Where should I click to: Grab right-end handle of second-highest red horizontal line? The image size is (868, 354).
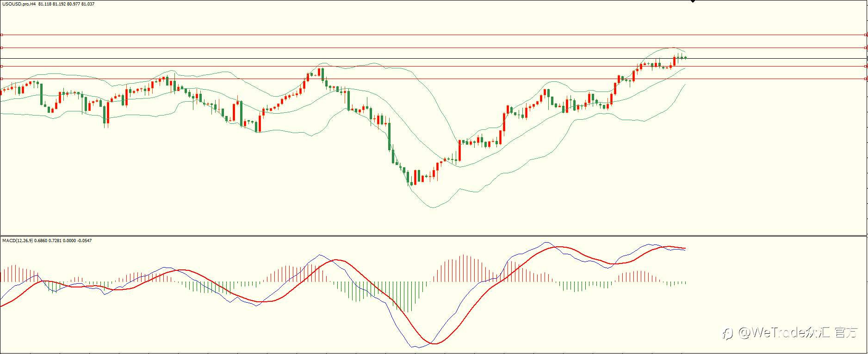click(866, 48)
